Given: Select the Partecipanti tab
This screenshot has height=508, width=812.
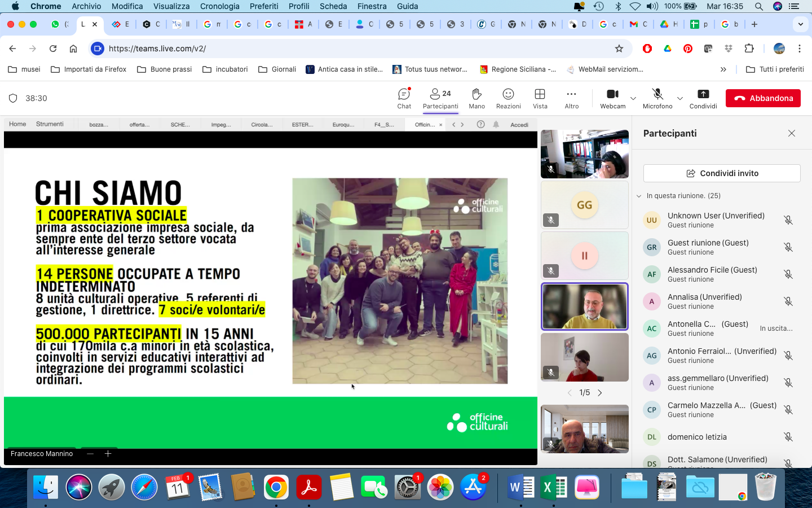Looking at the screenshot, I should 440,98.
